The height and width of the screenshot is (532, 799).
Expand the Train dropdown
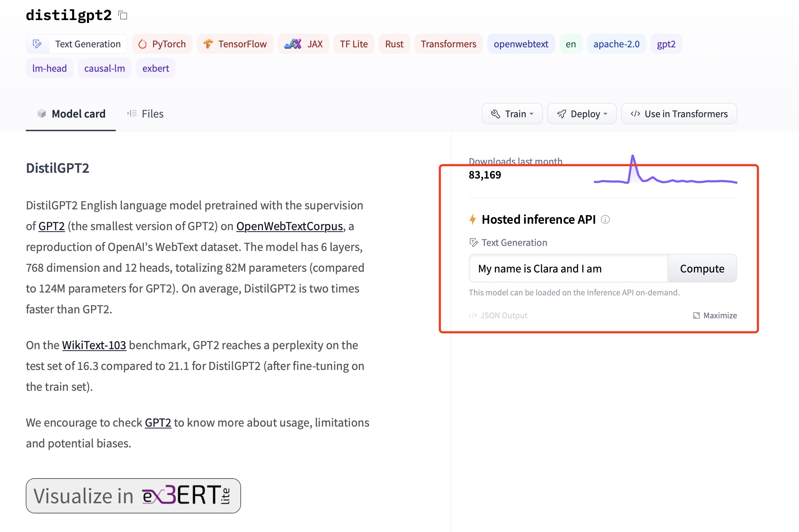512,114
